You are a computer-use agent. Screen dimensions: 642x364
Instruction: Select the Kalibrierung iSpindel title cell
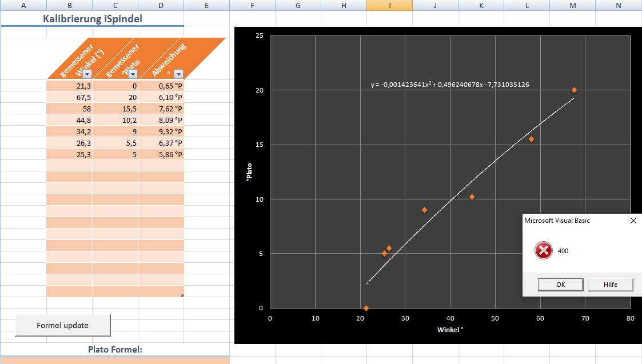(x=92, y=18)
